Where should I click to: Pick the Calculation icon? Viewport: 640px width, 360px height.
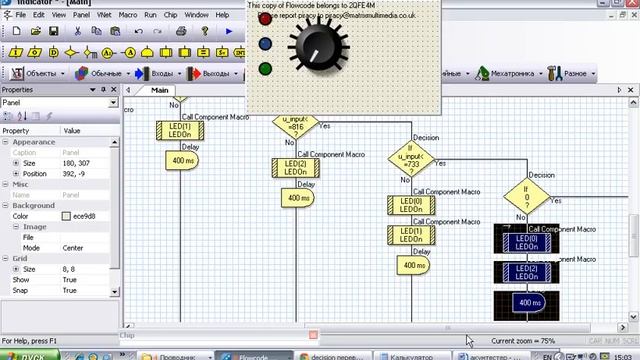click(x=203, y=53)
